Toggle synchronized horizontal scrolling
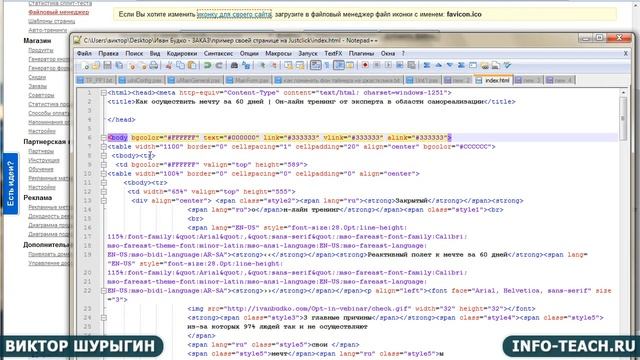 300,65
